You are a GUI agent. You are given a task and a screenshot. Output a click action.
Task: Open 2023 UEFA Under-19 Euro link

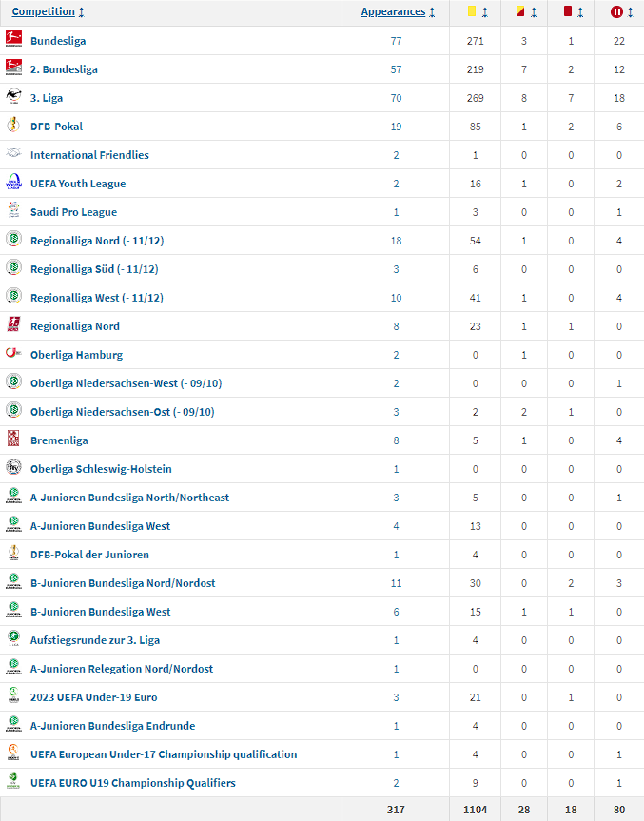click(x=94, y=697)
